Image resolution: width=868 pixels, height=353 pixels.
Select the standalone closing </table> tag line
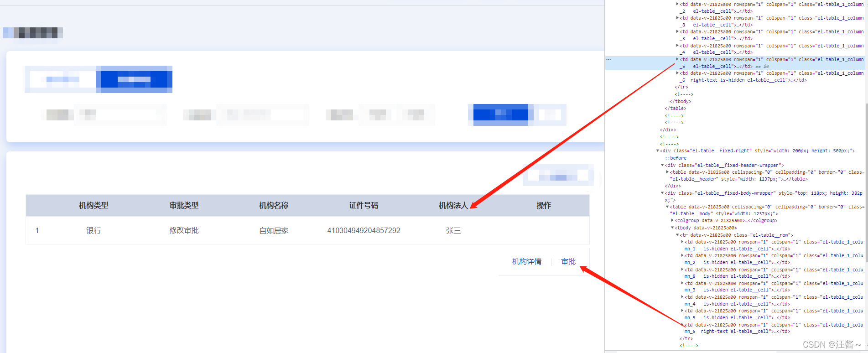tap(676, 109)
